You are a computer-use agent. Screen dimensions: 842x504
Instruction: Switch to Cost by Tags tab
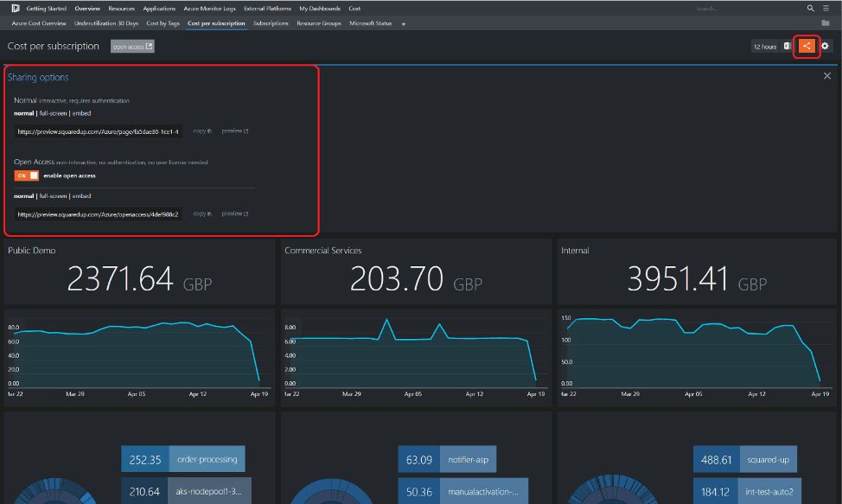(x=163, y=23)
